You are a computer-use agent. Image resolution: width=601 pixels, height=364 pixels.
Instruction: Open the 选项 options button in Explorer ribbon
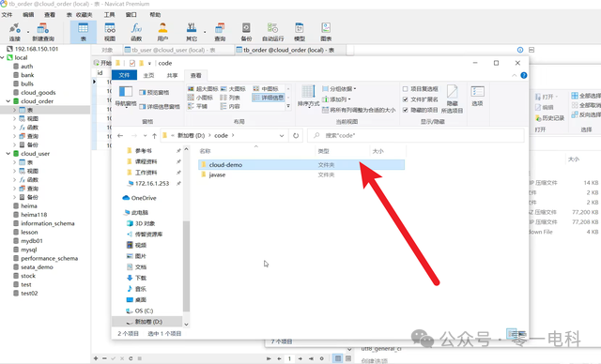(477, 96)
